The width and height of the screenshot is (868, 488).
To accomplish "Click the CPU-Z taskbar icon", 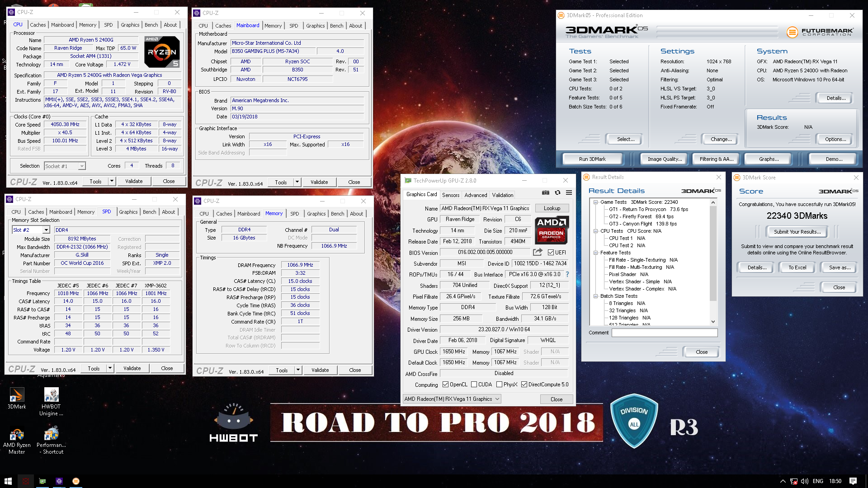I will point(59,481).
